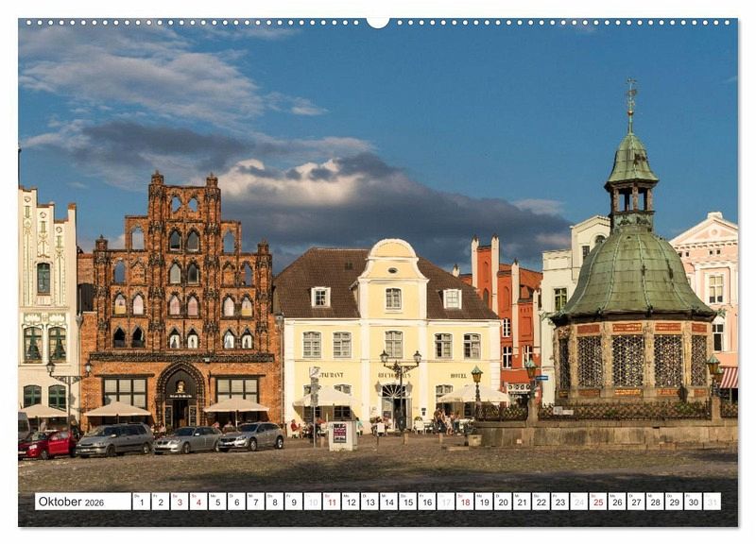The height and width of the screenshot is (545, 756).
Task: Choose the day 21 cell
Action: [x=523, y=502]
